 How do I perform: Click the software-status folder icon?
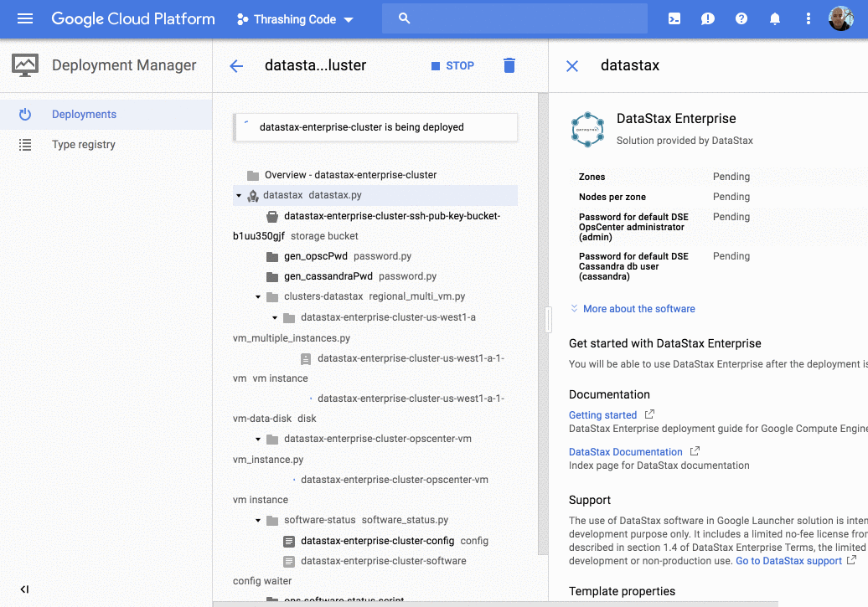pos(271,521)
